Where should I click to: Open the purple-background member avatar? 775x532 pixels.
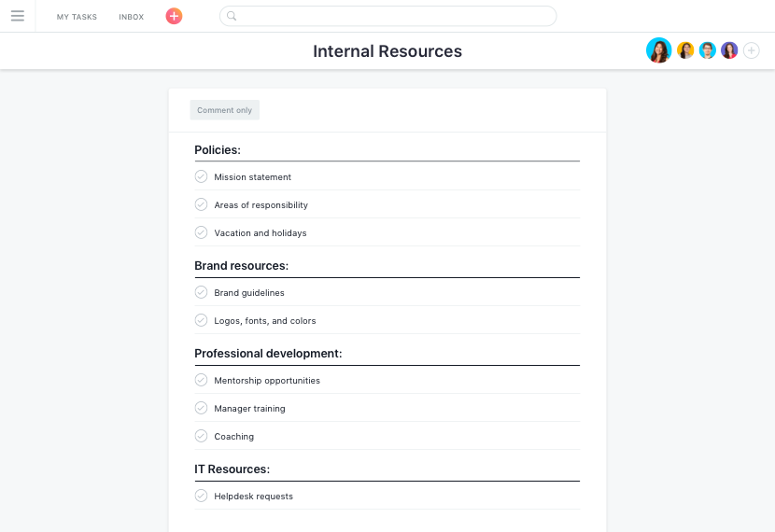(x=729, y=50)
